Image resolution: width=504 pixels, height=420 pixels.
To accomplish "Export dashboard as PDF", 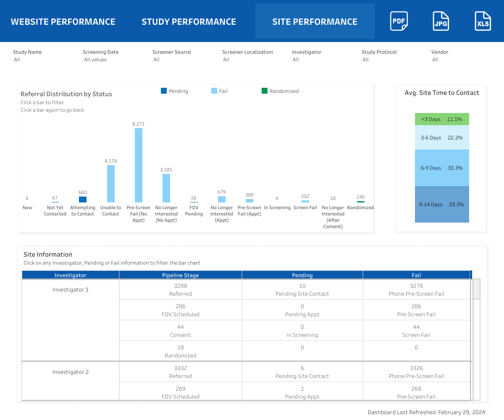I will pyautogui.click(x=399, y=21).
